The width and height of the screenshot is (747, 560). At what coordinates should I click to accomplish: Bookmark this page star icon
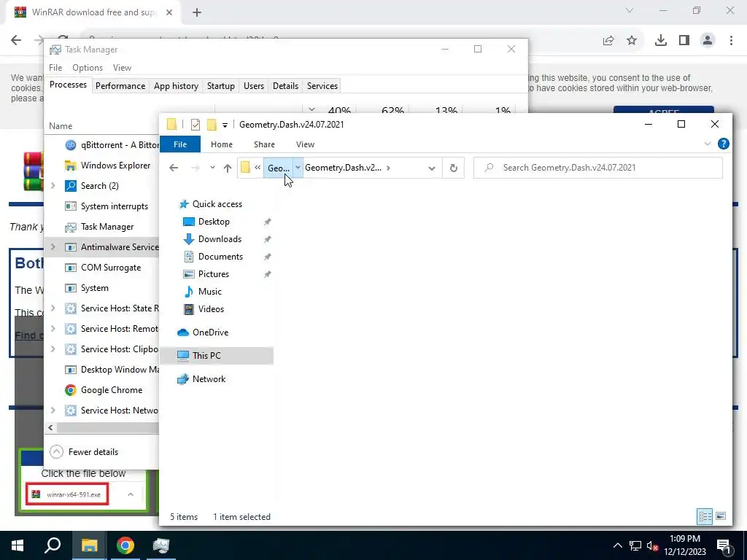632,41
